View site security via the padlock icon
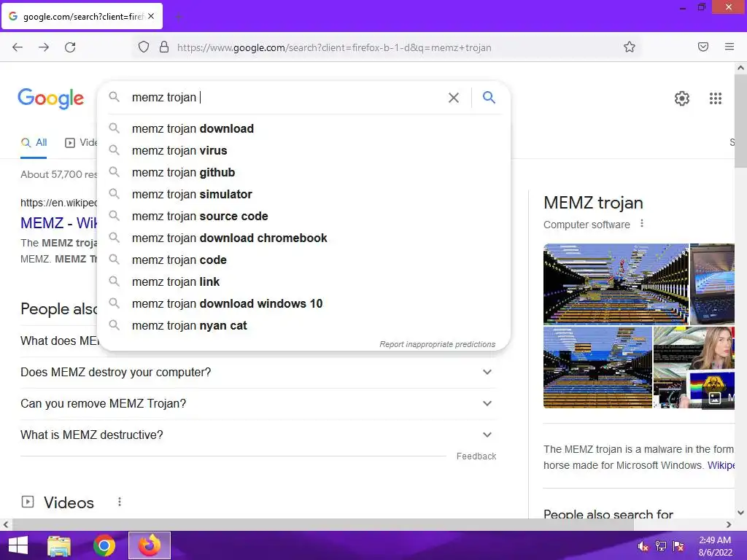747x560 pixels. coord(164,47)
